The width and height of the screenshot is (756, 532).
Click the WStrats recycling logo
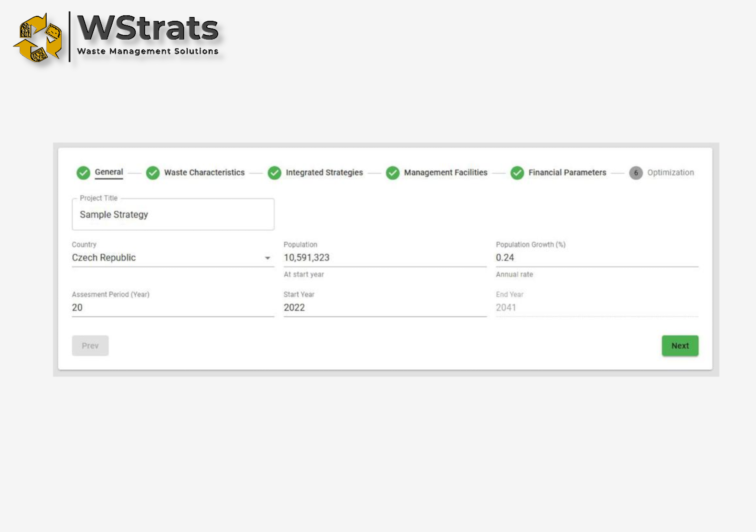click(38, 38)
